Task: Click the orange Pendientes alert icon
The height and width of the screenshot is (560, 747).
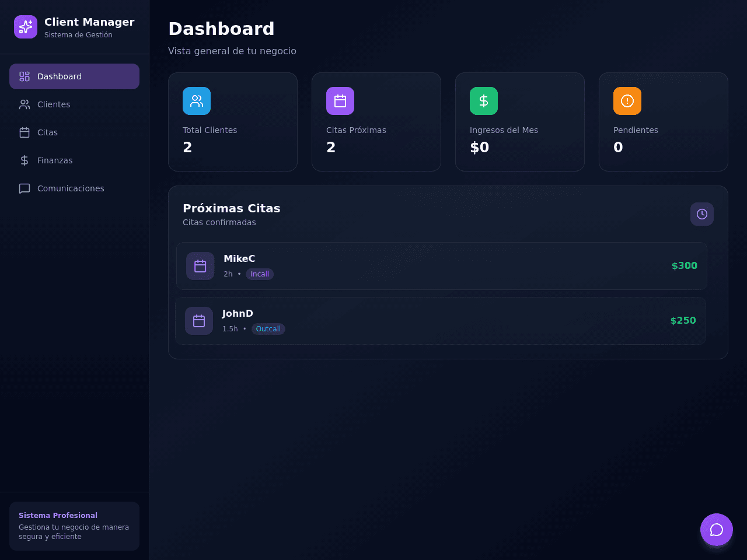Action: pos(627,101)
